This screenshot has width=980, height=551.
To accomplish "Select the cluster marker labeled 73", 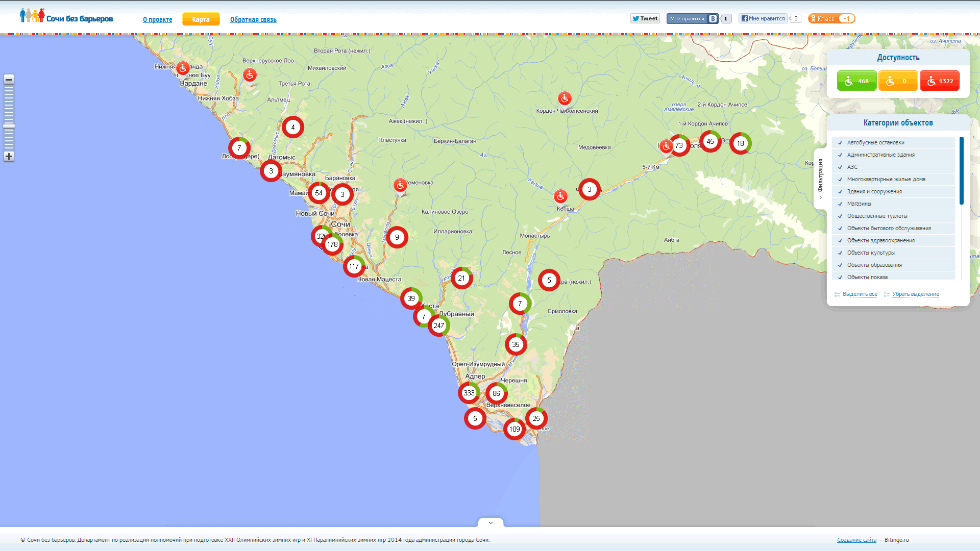I will coord(679,145).
